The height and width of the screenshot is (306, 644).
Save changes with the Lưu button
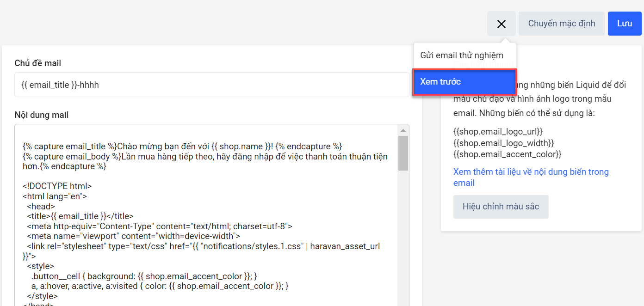(624, 24)
